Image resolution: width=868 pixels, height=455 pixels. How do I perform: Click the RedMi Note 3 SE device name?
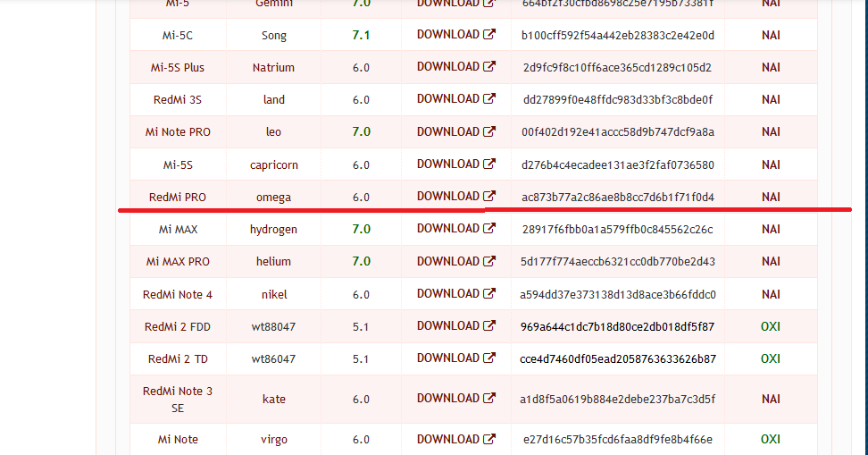coord(178,400)
